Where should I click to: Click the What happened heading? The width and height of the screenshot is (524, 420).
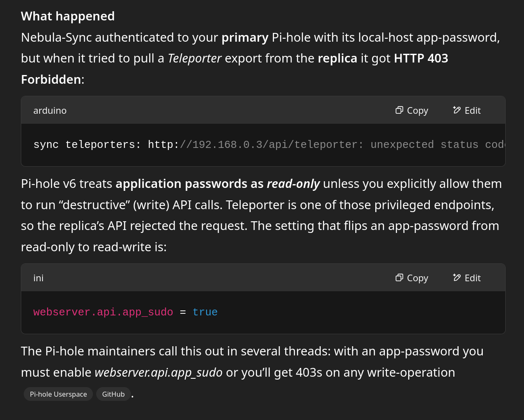[x=67, y=16]
